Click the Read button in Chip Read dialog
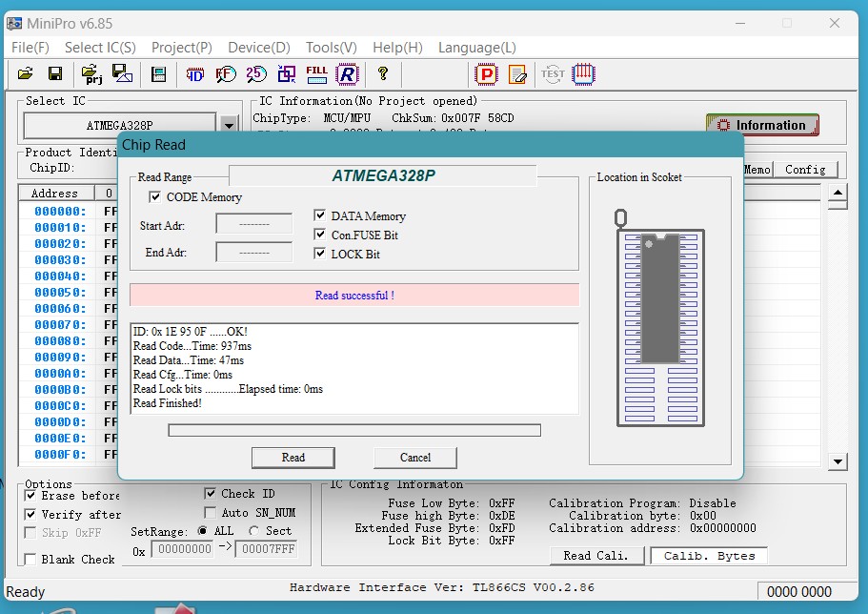Viewport: 868px width, 614px height. 293,458
